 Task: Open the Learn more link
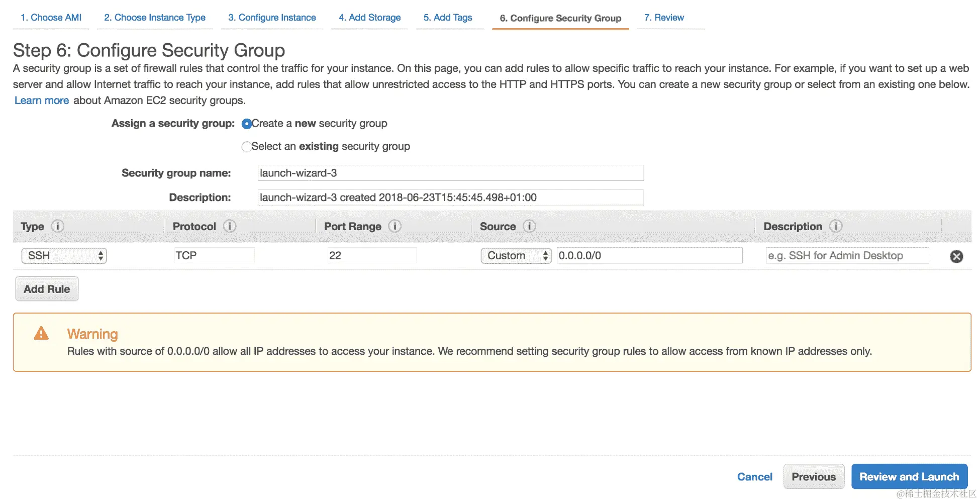click(x=42, y=101)
